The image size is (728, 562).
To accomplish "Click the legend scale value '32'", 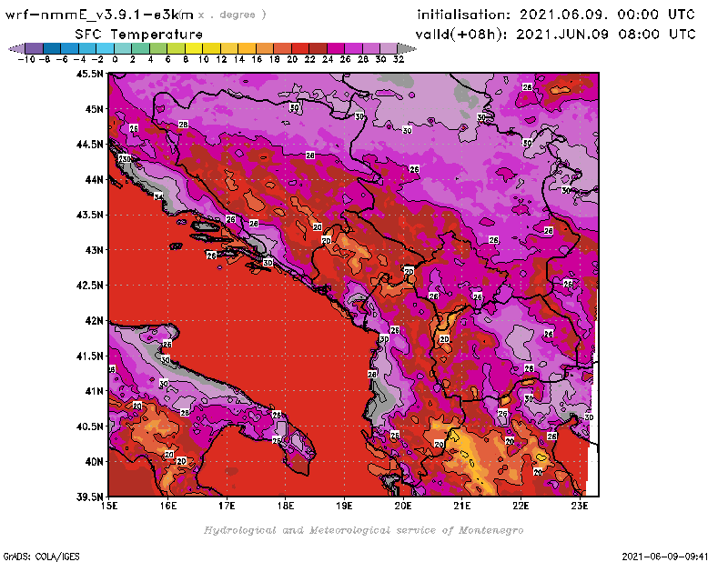I will [x=399, y=59].
